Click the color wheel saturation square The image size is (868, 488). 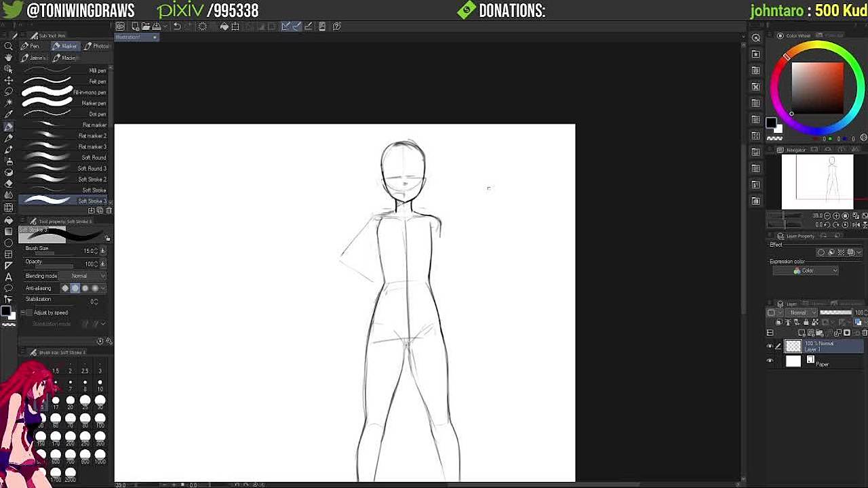pyautogui.click(x=817, y=88)
